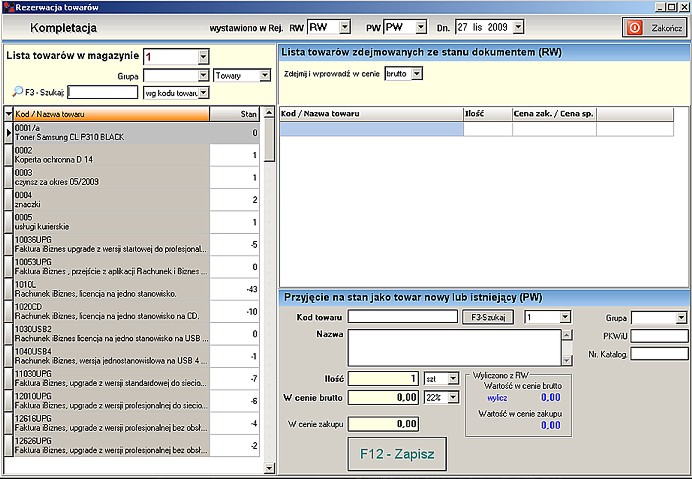Image resolution: width=692 pixels, height=479 pixels.
Task: Click the grid menu arrow left of column header
Action: pos(6,115)
